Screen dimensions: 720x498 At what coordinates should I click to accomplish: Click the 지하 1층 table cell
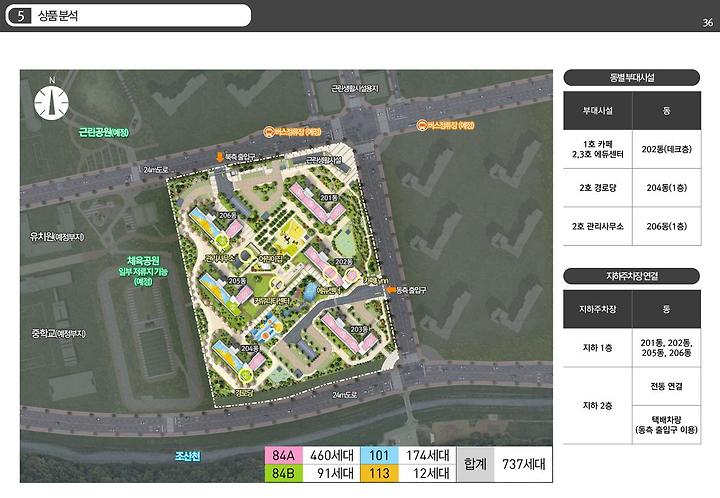(x=598, y=347)
